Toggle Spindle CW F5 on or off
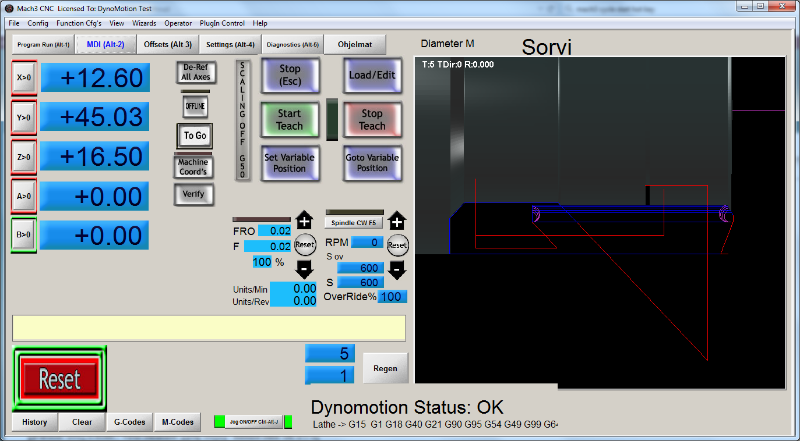Image resolution: width=800 pixels, height=441 pixels. click(354, 223)
